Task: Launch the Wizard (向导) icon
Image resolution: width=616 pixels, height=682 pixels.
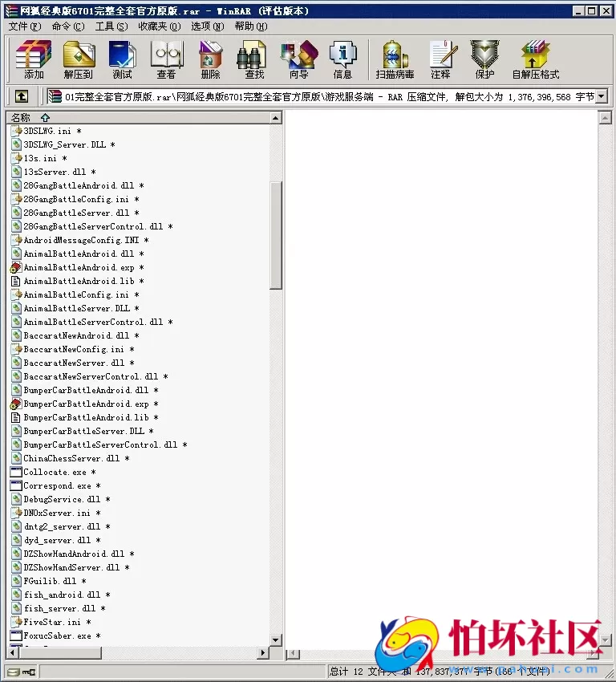Action: (x=298, y=59)
